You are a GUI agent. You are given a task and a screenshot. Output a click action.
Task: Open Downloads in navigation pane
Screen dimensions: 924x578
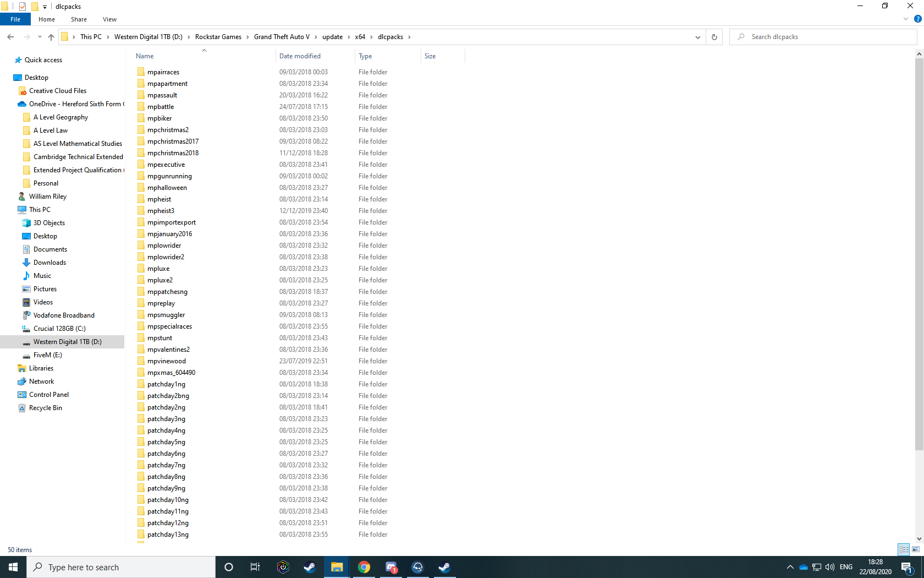coord(50,263)
